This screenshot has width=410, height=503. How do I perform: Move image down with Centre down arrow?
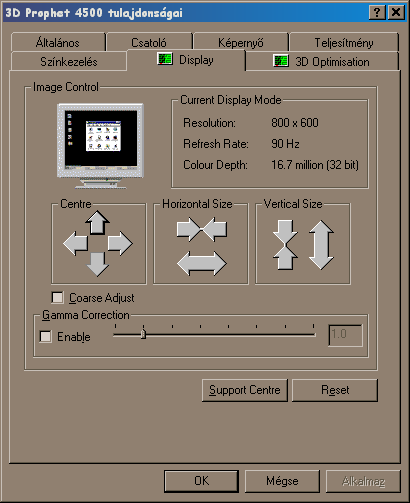pos(97,264)
